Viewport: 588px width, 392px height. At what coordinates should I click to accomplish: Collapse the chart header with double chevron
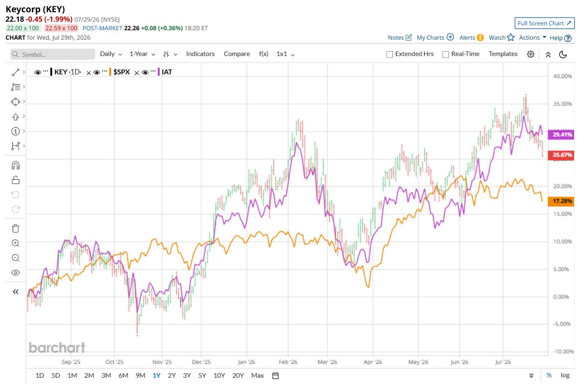pos(548,54)
